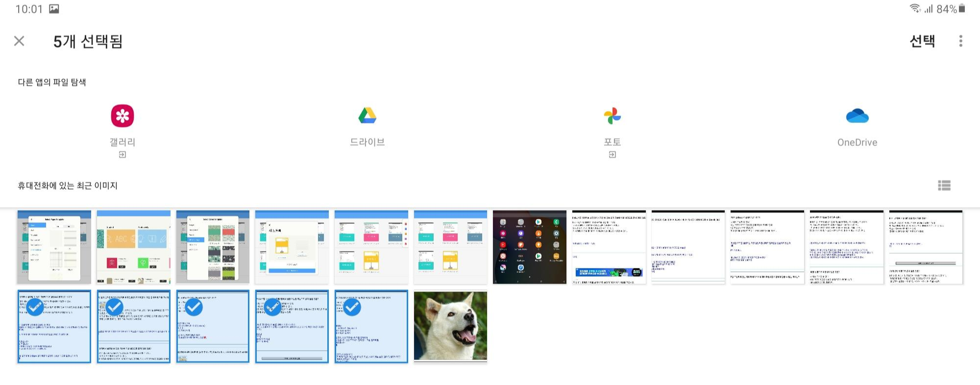Viewport: 980px width, 385px height.
Task: Choose the 새 노트북 dialog screenshot
Action: (292, 247)
